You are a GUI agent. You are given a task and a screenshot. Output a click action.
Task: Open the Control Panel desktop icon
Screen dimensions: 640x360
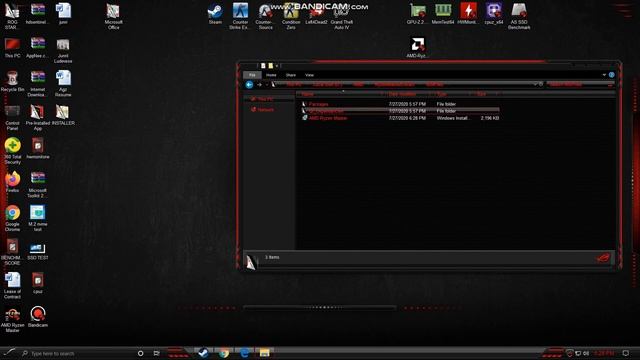click(x=12, y=118)
